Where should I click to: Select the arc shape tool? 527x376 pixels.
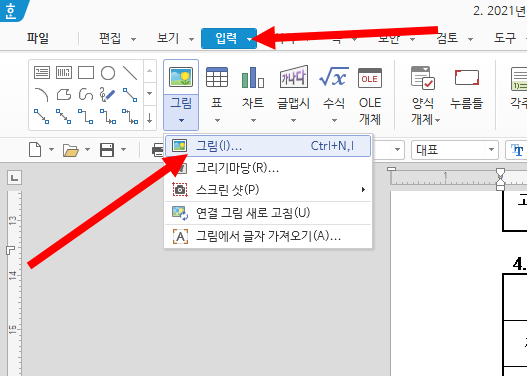point(42,95)
